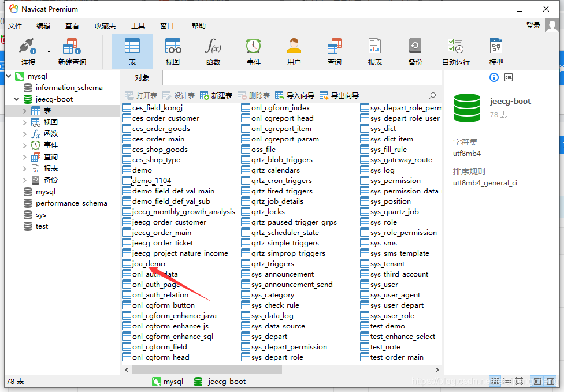Viewport: 564px width, 392px height.
Task: Select the Table (表) toolbar icon
Action: (x=132, y=52)
